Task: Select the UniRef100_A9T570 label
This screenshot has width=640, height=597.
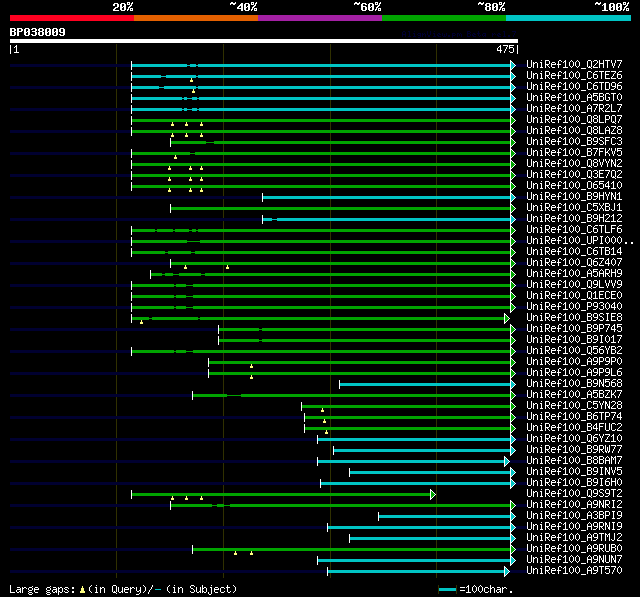Action: point(574,571)
